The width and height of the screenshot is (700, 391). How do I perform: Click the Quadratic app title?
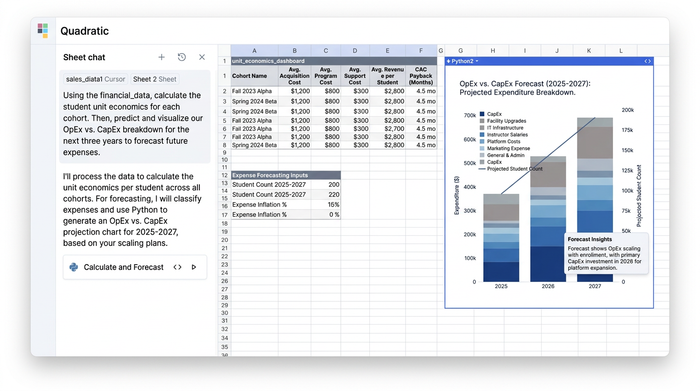pos(84,31)
